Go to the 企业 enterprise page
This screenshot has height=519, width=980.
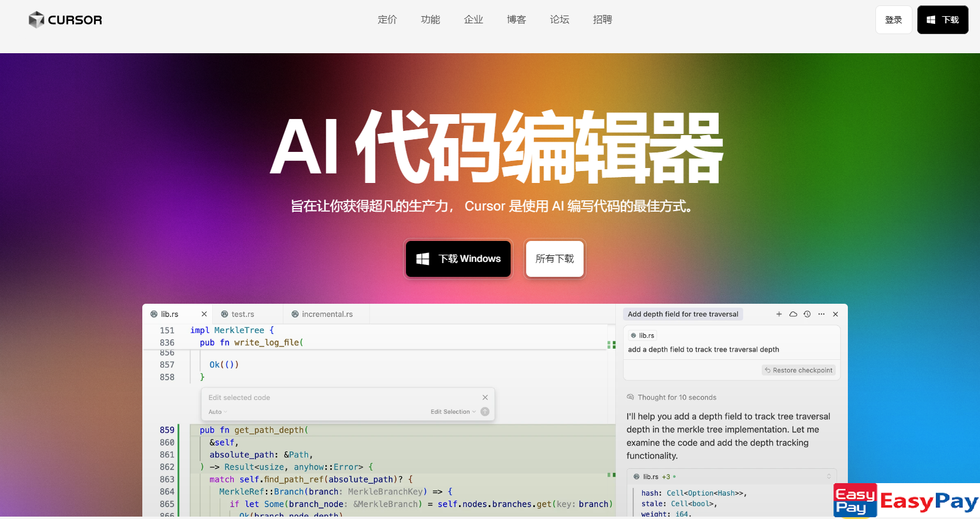pyautogui.click(x=474, y=20)
